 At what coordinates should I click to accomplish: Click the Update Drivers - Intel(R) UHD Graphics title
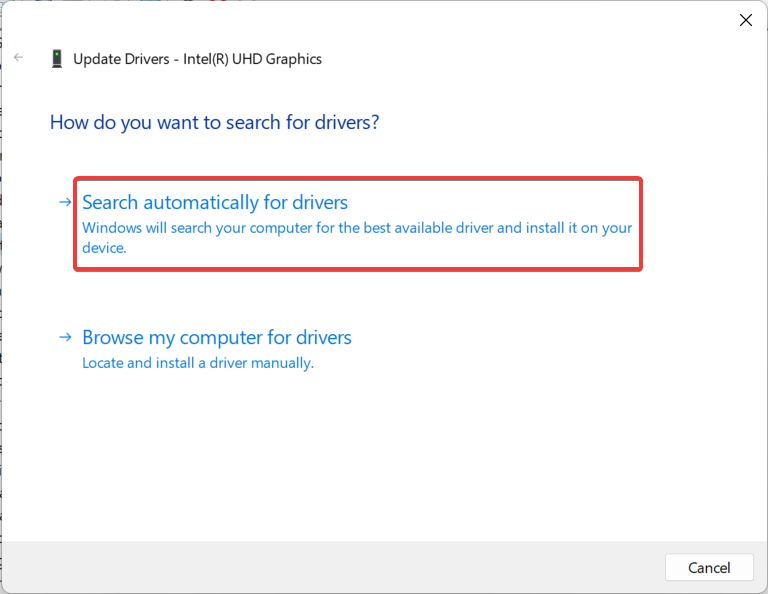pos(198,59)
